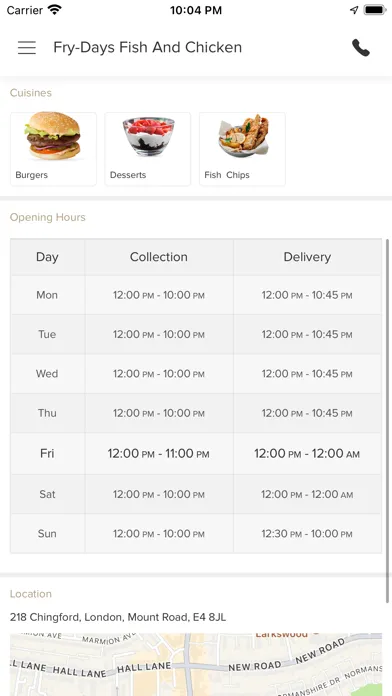Select the Fri row in opening hours

pos(196,454)
